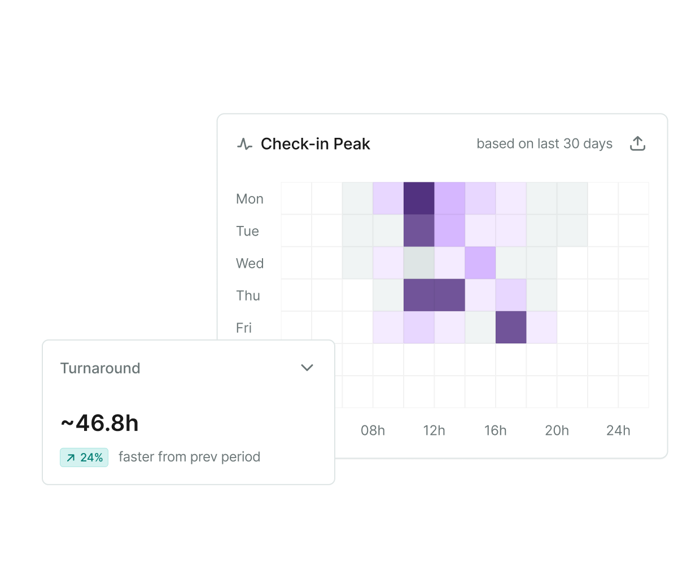Click the upward arrow inside the 24% badge
This screenshot has width=700, height=588.
70,458
